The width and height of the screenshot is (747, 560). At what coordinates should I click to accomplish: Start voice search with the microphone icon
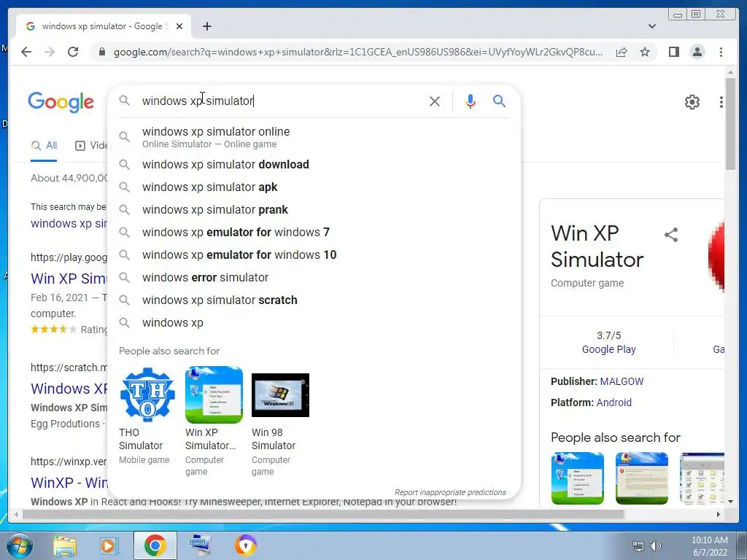pyautogui.click(x=471, y=101)
